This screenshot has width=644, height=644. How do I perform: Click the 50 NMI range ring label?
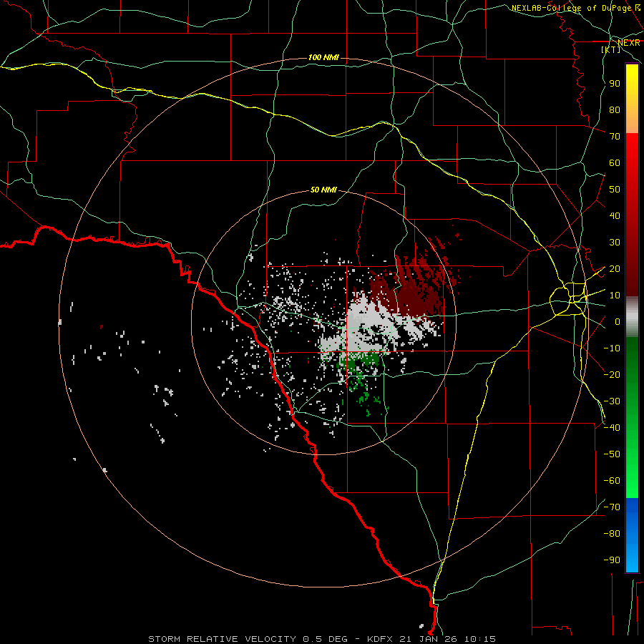click(x=323, y=190)
